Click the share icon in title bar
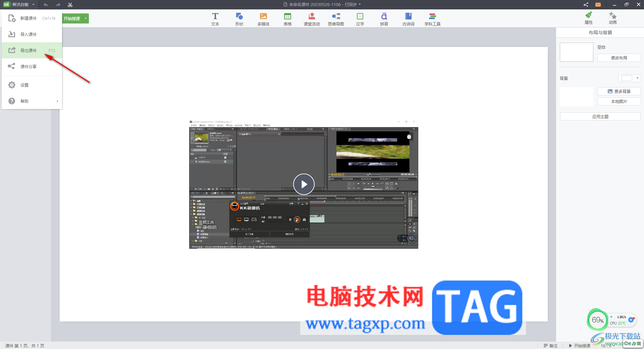 coord(586,5)
